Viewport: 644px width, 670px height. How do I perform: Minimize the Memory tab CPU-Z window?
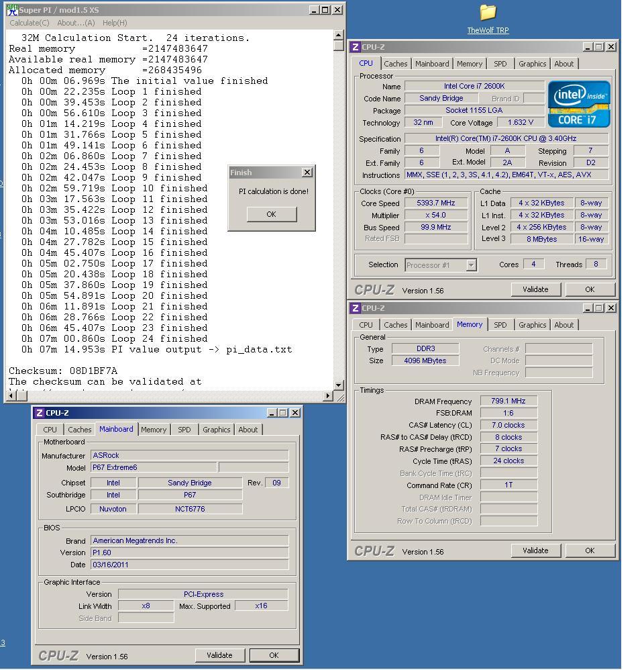[x=588, y=308]
